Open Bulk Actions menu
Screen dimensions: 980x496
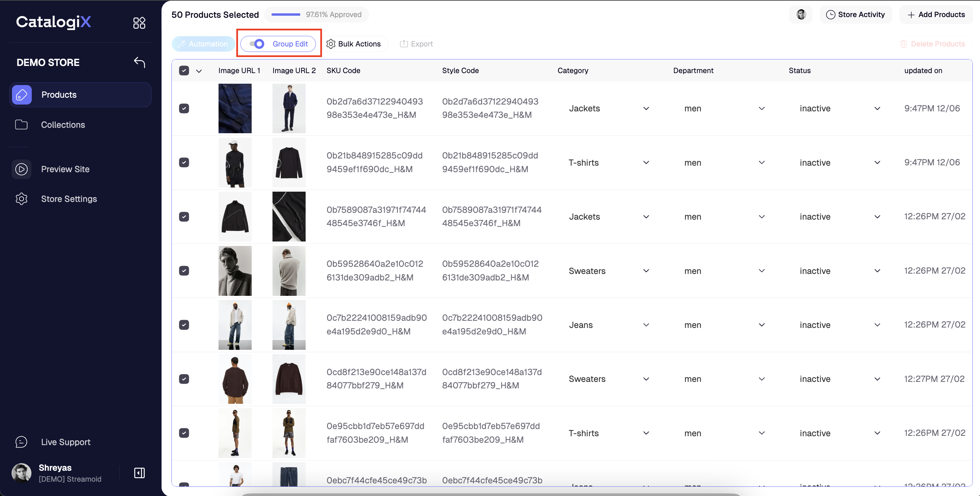click(354, 44)
